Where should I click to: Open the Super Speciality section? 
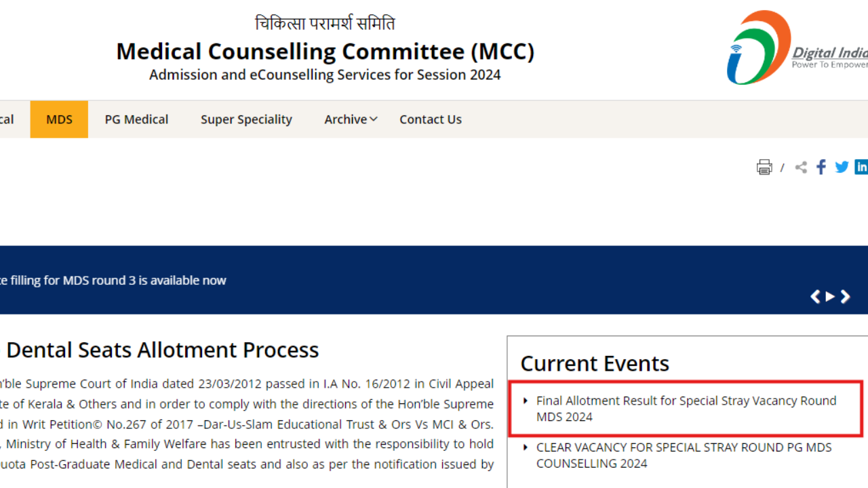point(246,119)
